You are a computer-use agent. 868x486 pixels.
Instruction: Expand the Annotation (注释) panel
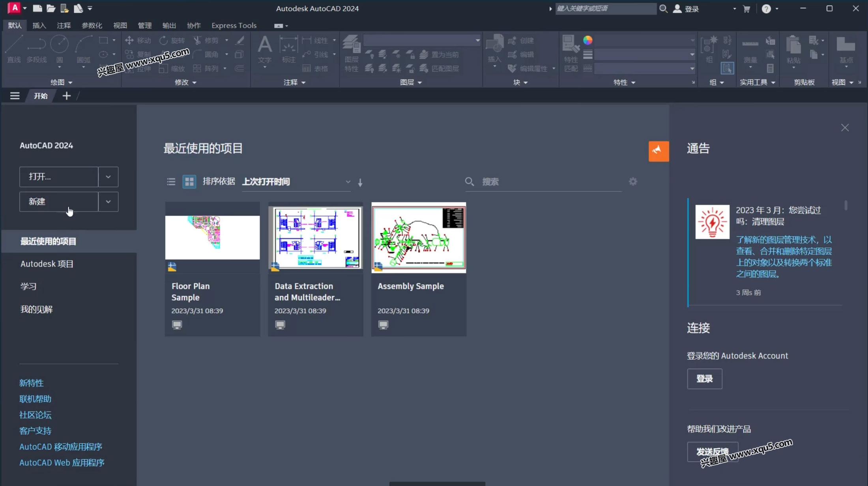(x=294, y=82)
